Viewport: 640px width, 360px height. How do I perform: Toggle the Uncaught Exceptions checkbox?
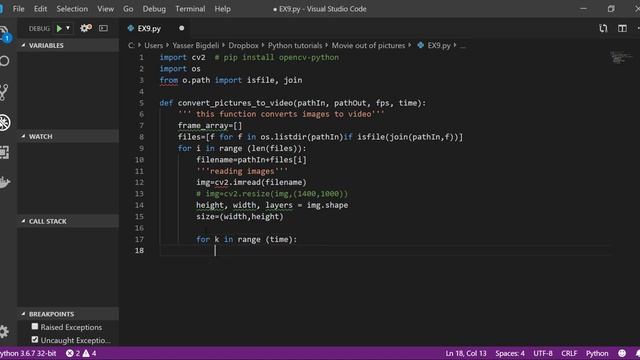(x=35, y=340)
